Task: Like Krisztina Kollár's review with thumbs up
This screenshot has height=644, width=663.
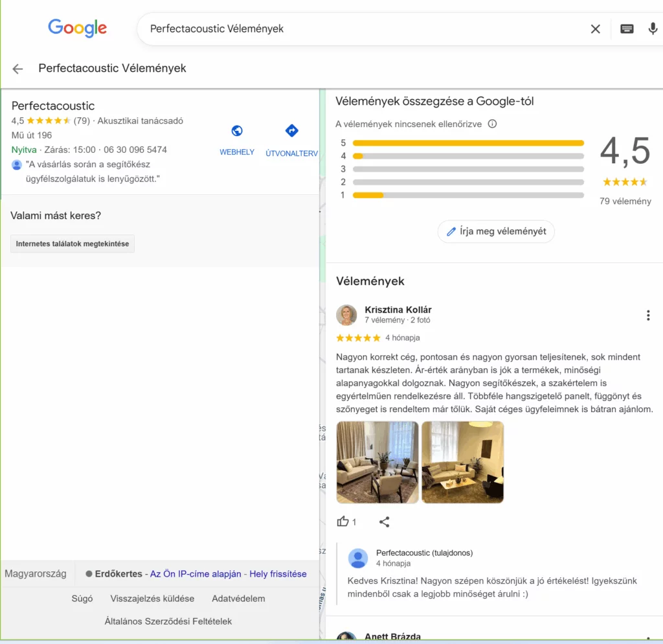Action: pos(344,522)
